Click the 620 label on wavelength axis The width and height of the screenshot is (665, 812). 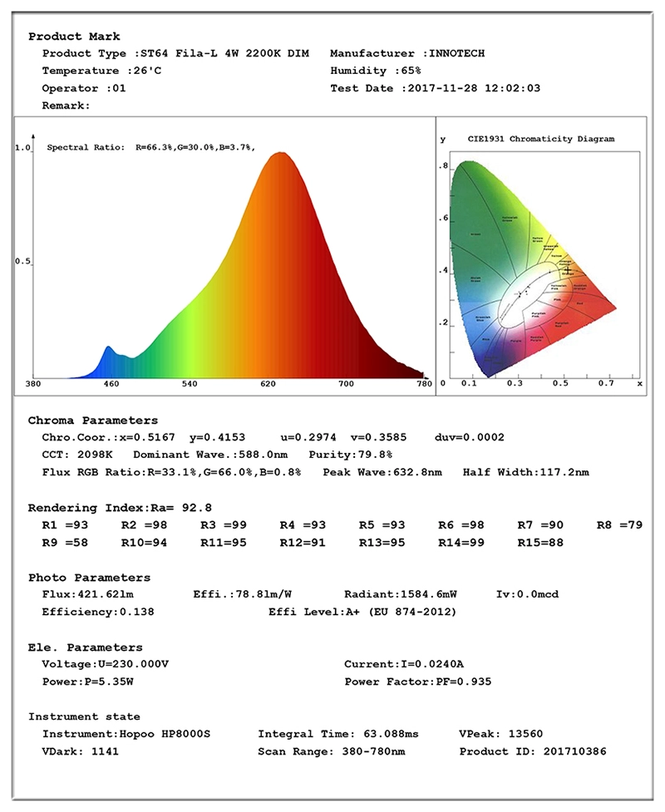pos(268,384)
